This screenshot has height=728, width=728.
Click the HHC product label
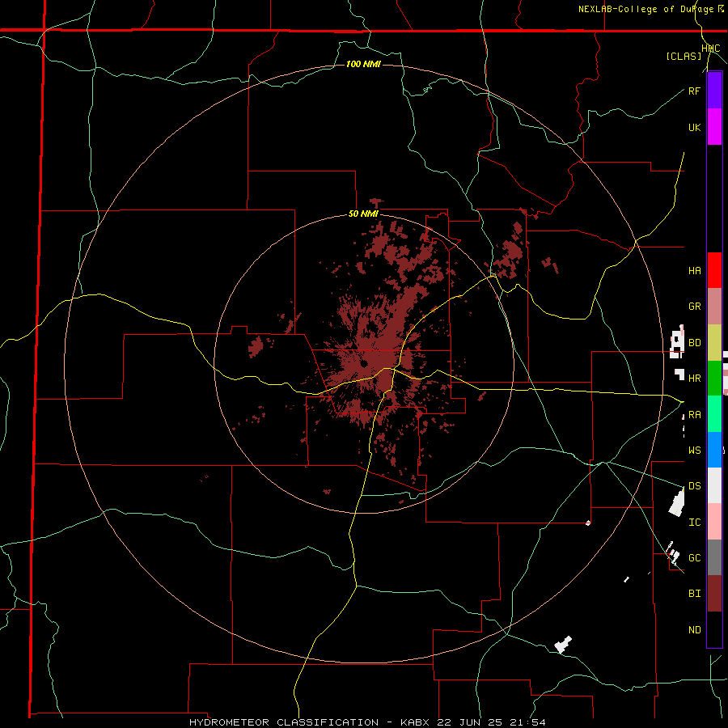(711, 49)
